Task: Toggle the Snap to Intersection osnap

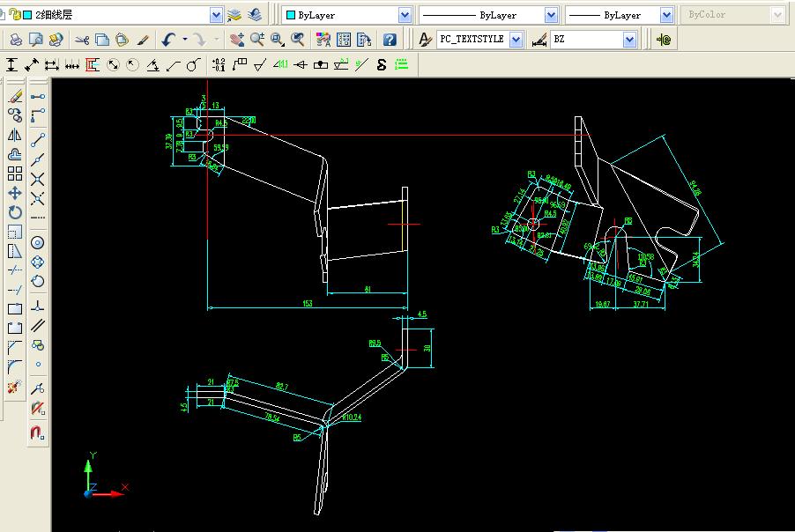Action: pos(38,180)
